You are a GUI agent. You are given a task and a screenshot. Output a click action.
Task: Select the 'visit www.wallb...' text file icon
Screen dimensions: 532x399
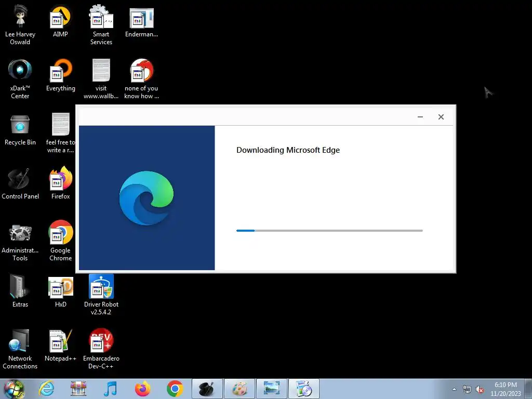coord(101,79)
